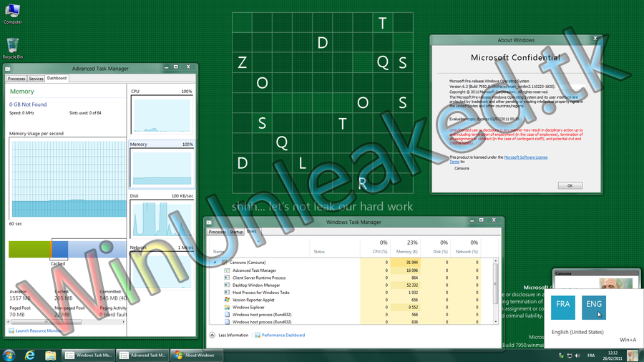Click the safely remove hardware tray icon

tap(561, 356)
